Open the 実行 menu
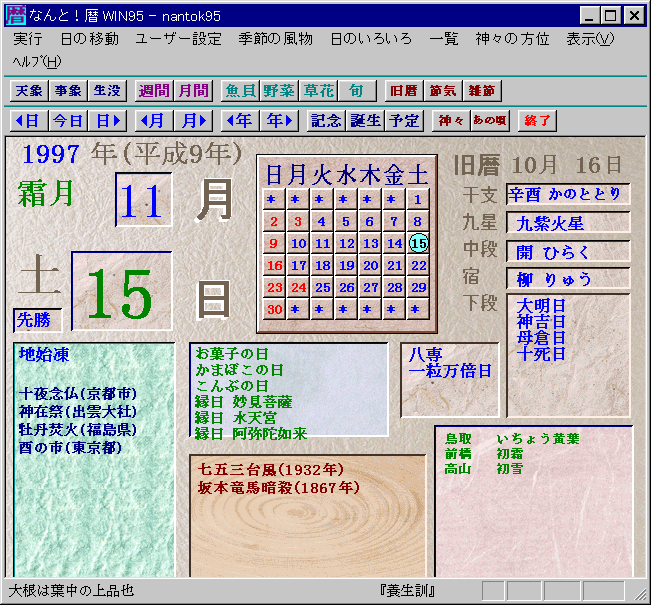 click(x=28, y=39)
